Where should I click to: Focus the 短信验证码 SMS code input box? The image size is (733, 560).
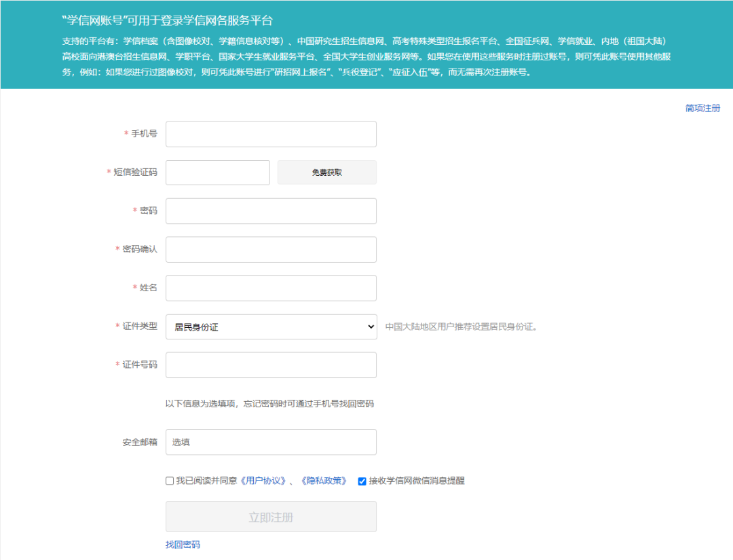(218, 172)
